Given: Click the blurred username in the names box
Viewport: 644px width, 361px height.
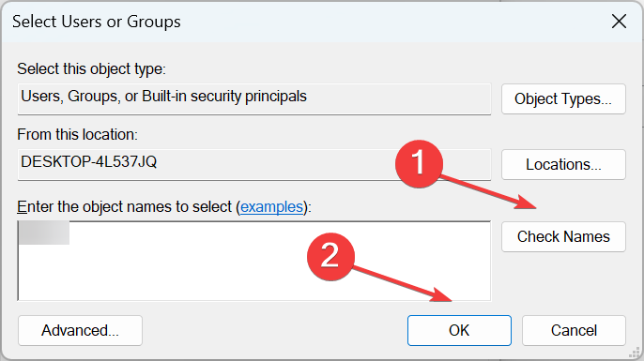Looking at the screenshot, I should [x=44, y=233].
